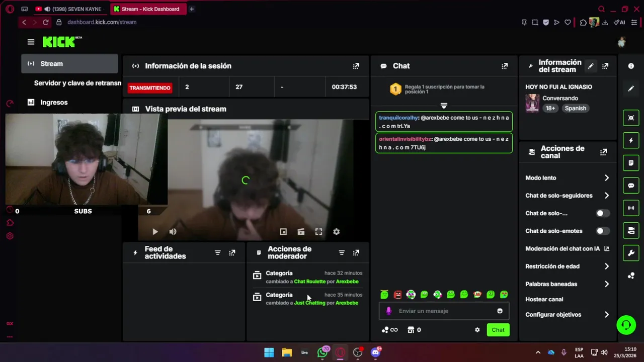Expand Chat de solo-seguidores options
Viewport: 644px width, 362px height.
click(567, 196)
